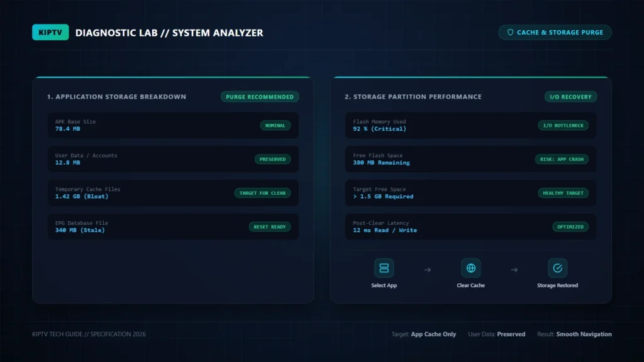The height and width of the screenshot is (362, 644).
Task: Click the Nominal status tag
Action: [x=275, y=125]
